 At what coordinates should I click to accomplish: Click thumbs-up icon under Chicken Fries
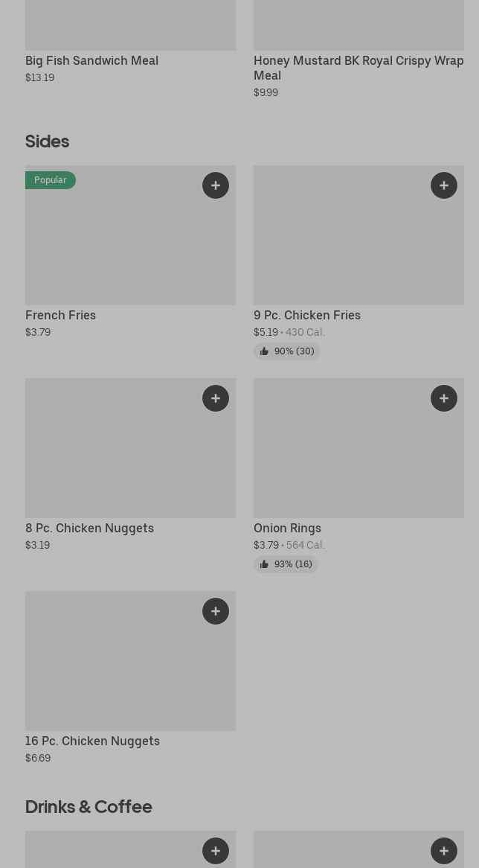(264, 351)
